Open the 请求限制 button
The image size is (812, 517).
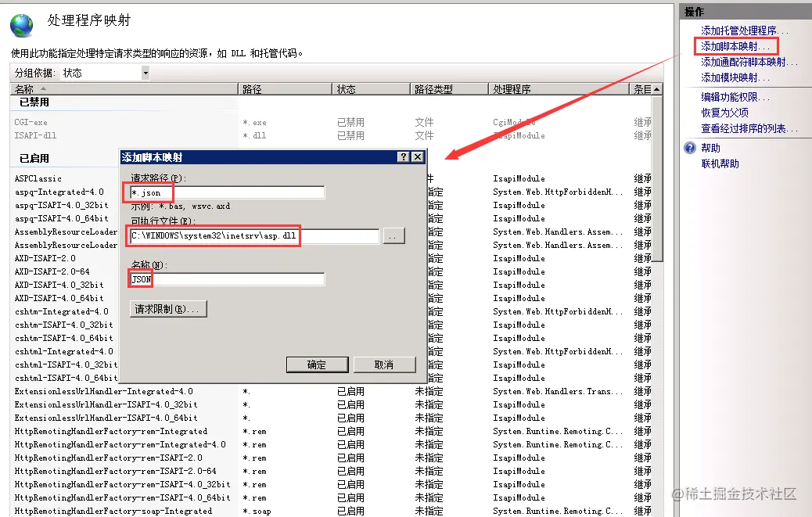[x=167, y=309]
